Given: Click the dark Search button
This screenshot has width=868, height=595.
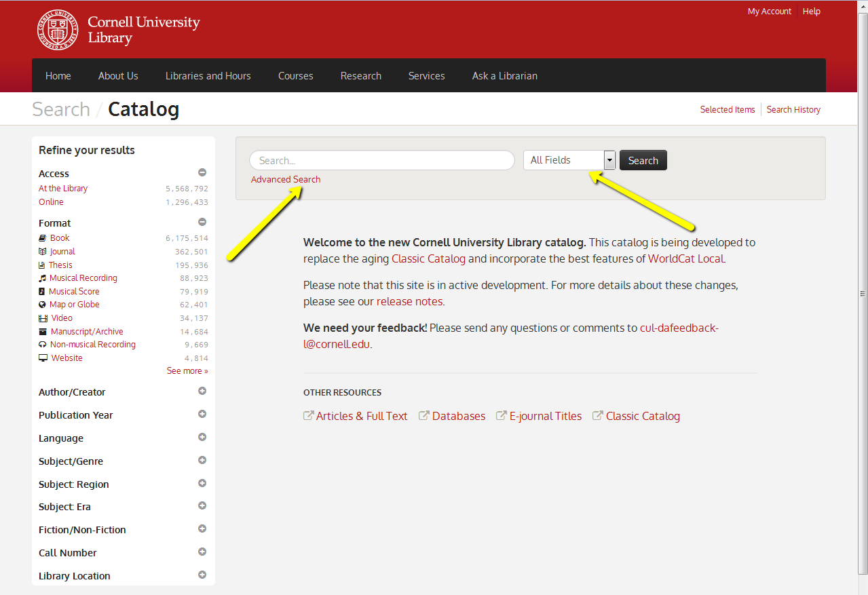Looking at the screenshot, I should [643, 160].
